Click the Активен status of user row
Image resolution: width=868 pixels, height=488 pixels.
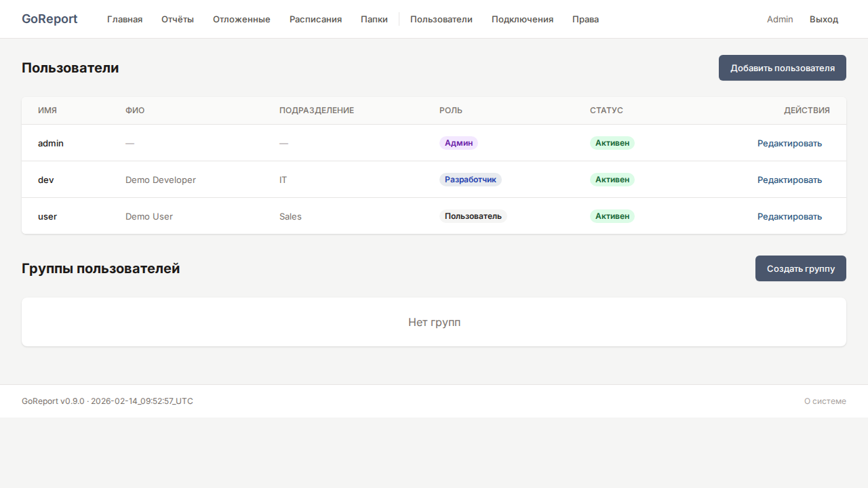(612, 216)
